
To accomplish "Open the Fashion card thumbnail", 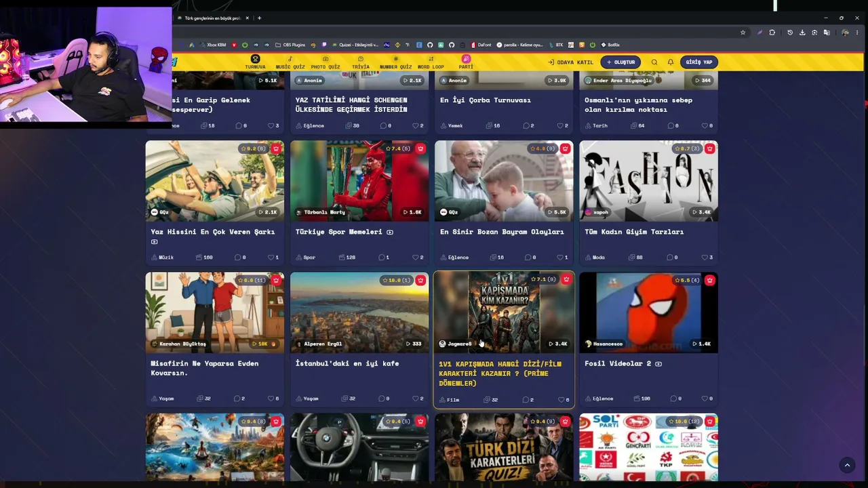I will pyautogui.click(x=648, y=181).
